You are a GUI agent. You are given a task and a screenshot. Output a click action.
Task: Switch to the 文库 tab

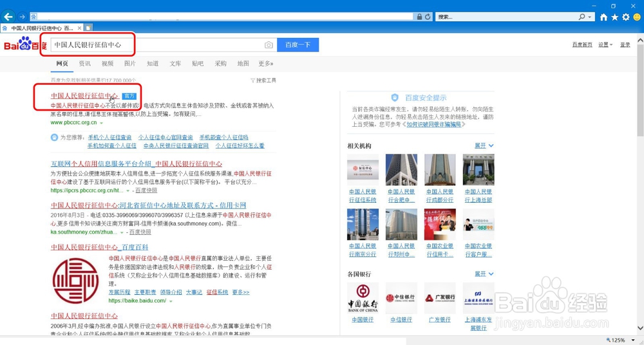click(x=175, y=64)
